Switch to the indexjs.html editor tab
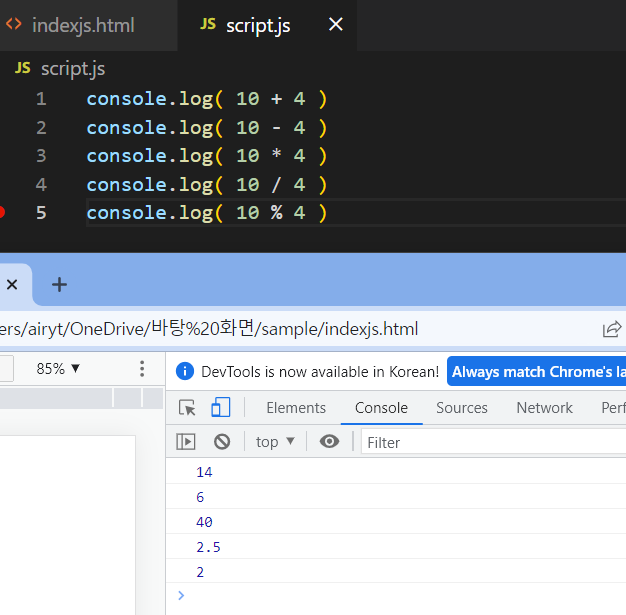The image size is (626, 615). (84, 25)
